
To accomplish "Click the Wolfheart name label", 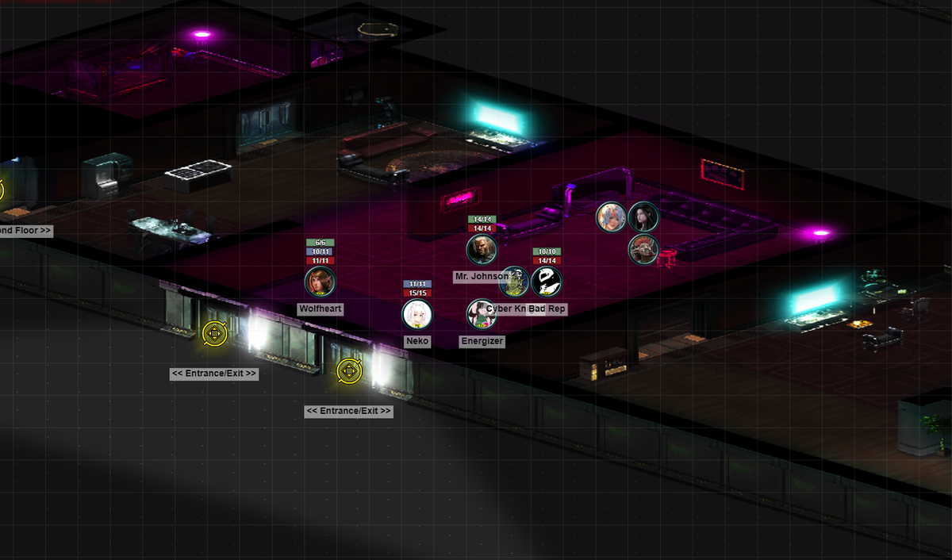I will point(321,309).
